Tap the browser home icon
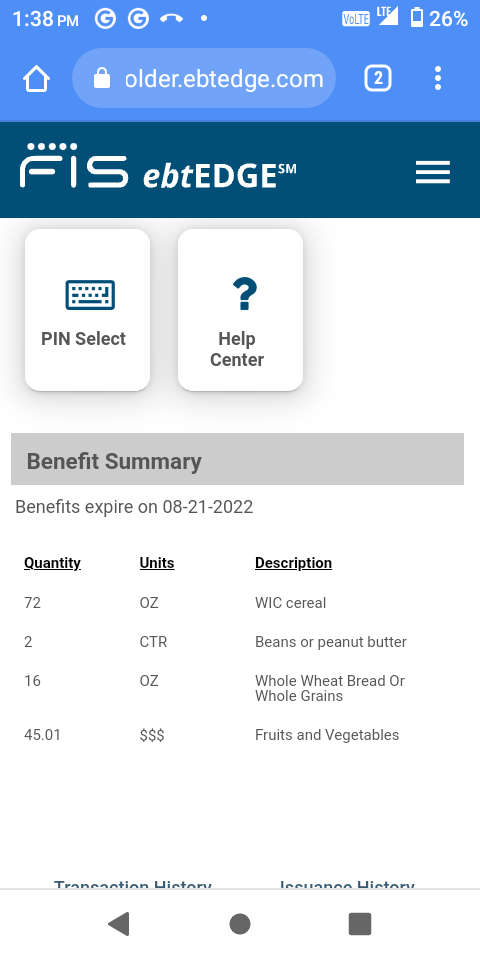 (x=36, y=78)
